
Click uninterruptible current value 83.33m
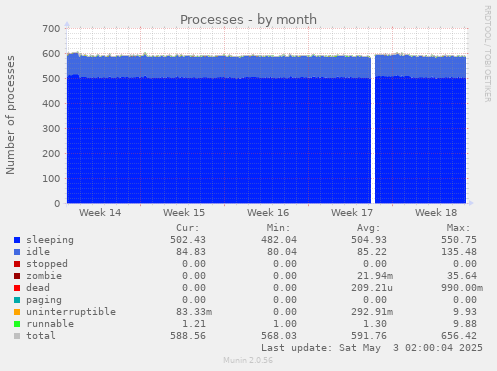click(194, 312)
